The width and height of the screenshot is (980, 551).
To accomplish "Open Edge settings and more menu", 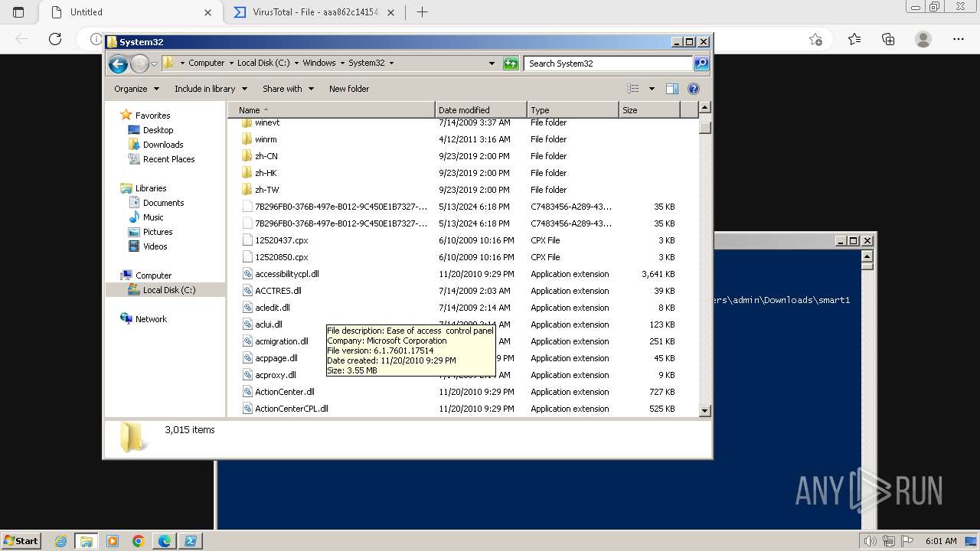I will [958, 39].
